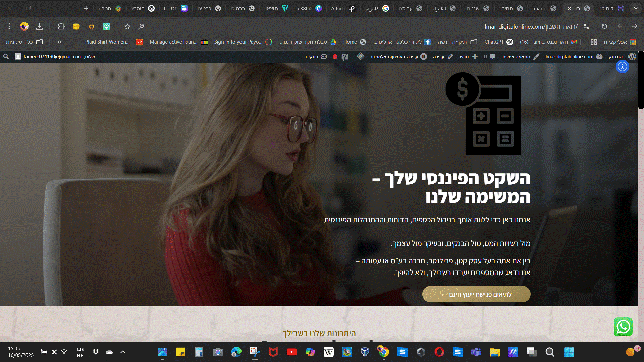
Task: Open the admin bar search magnifier
Action: coord(6,57)
